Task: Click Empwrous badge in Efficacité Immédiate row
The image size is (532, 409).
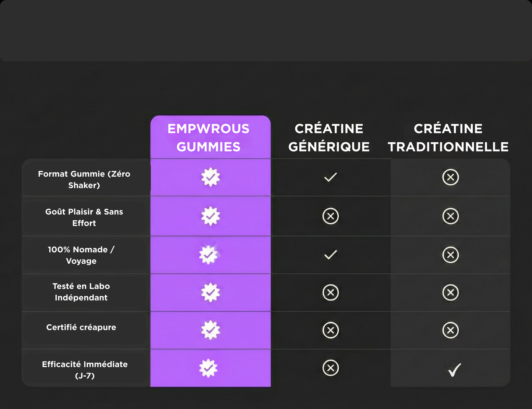Action: pos(208,368)
